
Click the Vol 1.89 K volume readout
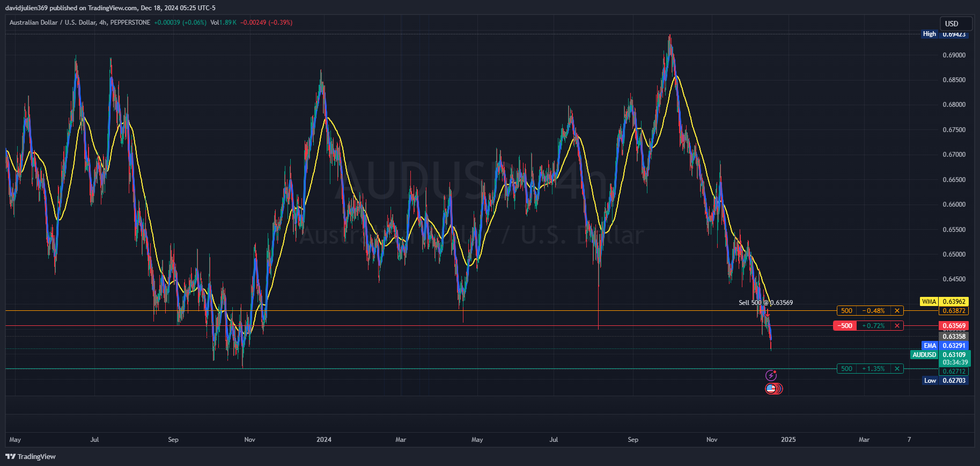pyautogui.click(x=223, y=23)
